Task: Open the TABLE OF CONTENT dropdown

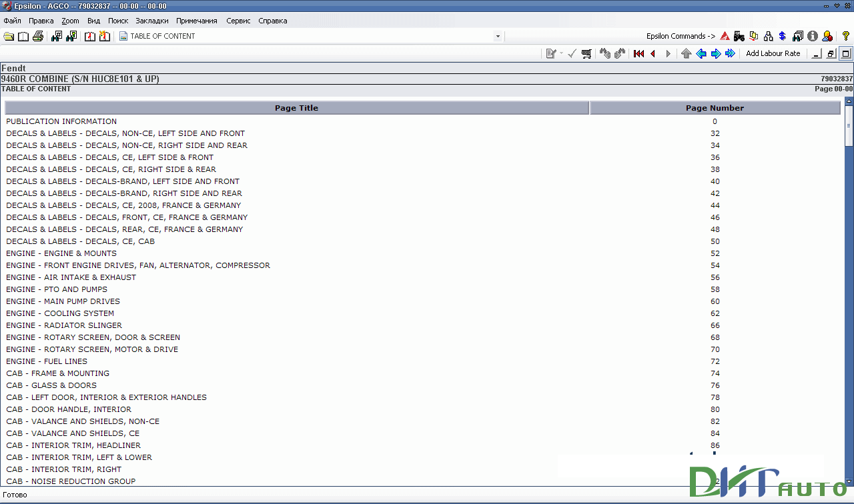Action: (498, 36)
